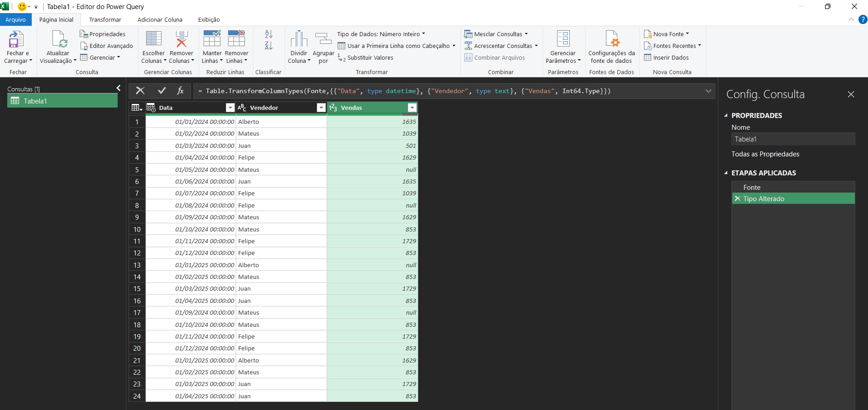Delete the Tipo Alterado step icon
The height and width of the screenshot is (410, 868).
pyautogui.click(x=737, y=198)
